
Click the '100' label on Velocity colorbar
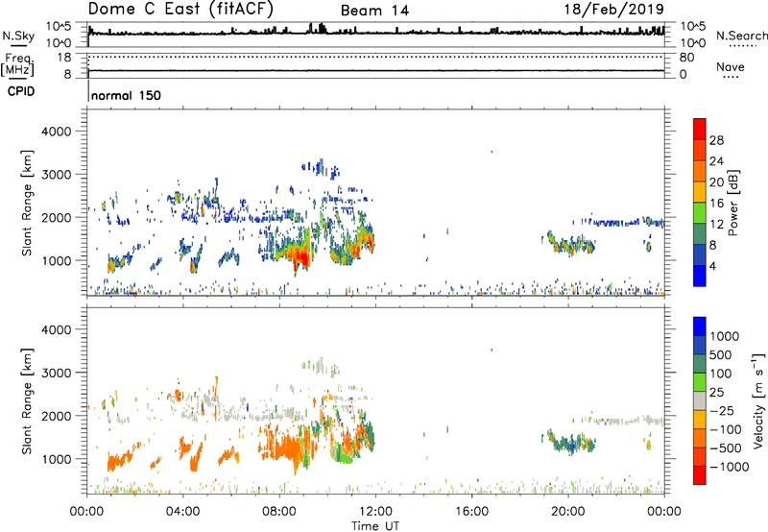(721, 374)
